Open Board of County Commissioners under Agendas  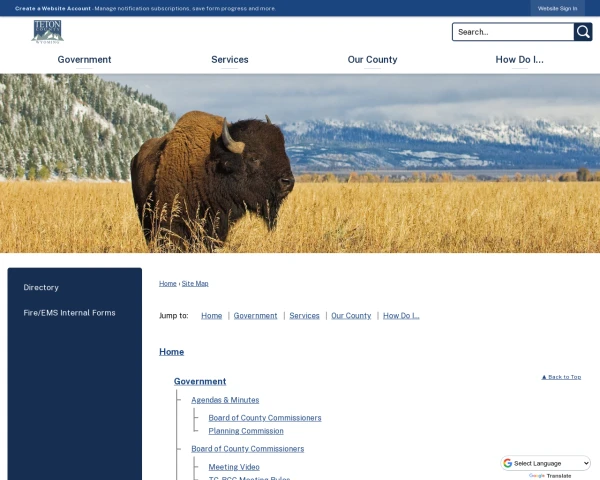click(265, 418)
